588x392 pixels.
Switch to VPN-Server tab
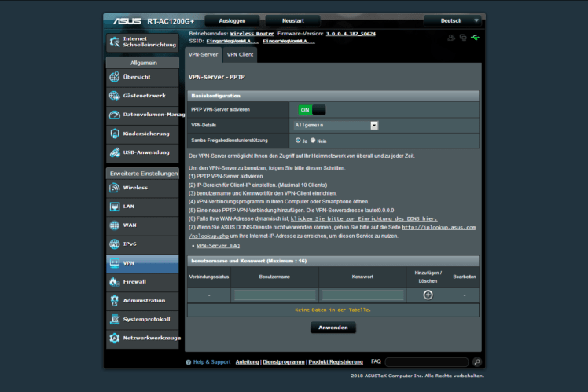pos(204,55)
